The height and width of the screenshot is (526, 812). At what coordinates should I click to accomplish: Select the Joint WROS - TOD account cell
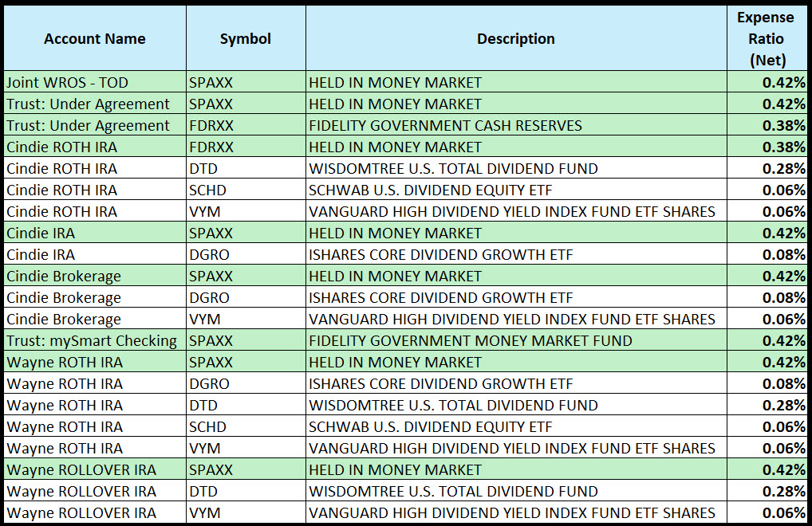(x=68, y=82)
